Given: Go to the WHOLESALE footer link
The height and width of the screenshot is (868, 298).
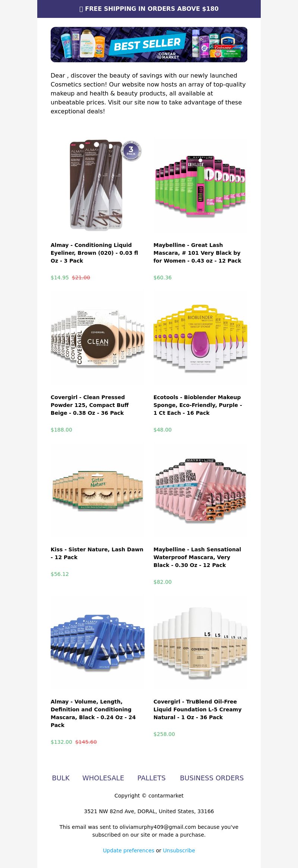Looking at the screenshot, I should 103,778.
